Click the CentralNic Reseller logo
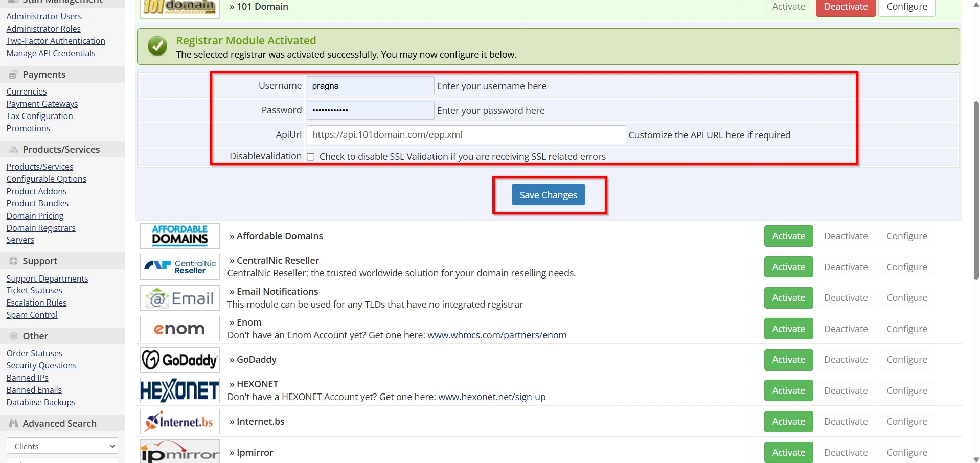The image size is (980, 463). 180,267
